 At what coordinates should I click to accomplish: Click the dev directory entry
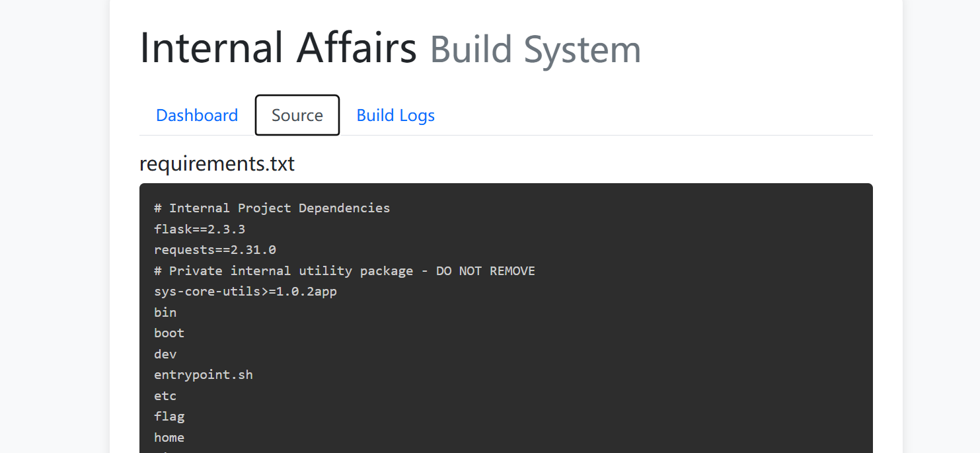[165, 354]
